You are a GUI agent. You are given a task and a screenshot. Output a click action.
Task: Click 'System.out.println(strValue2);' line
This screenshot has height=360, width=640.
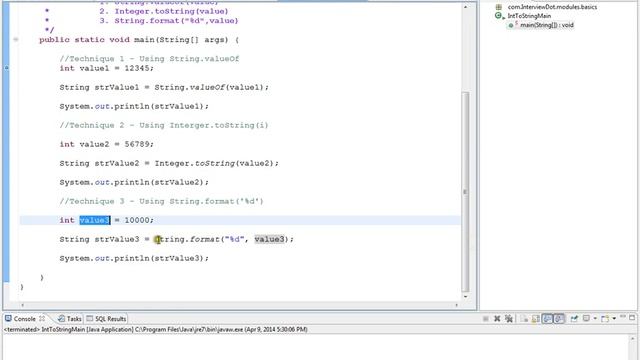pos(134,182)
